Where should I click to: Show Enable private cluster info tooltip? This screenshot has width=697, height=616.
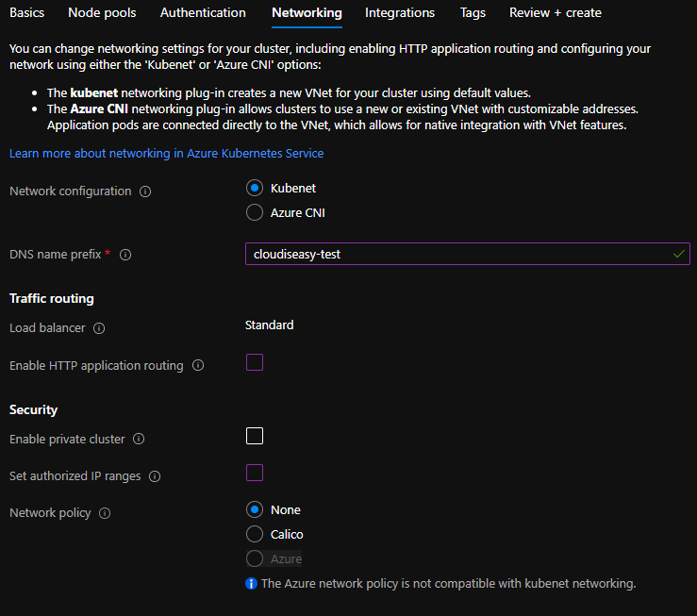[x=139, y=439]
